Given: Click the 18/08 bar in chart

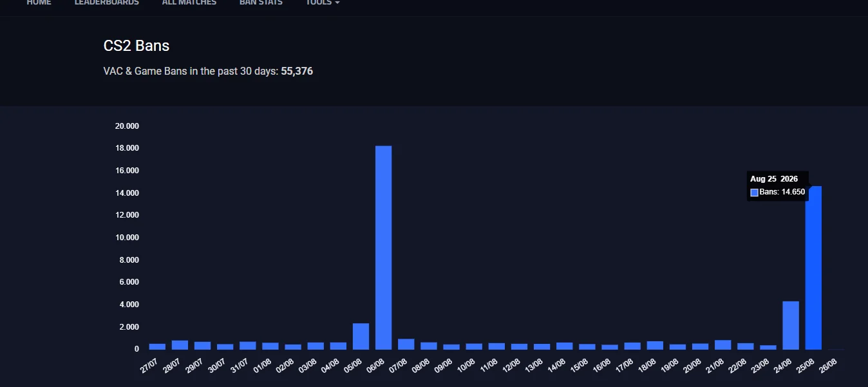Looking at the screenshot, I should pos(655,345).
